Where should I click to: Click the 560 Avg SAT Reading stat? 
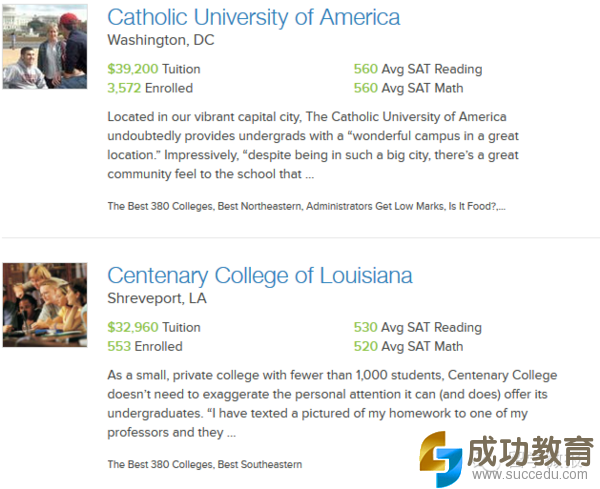tap(417, 69)
